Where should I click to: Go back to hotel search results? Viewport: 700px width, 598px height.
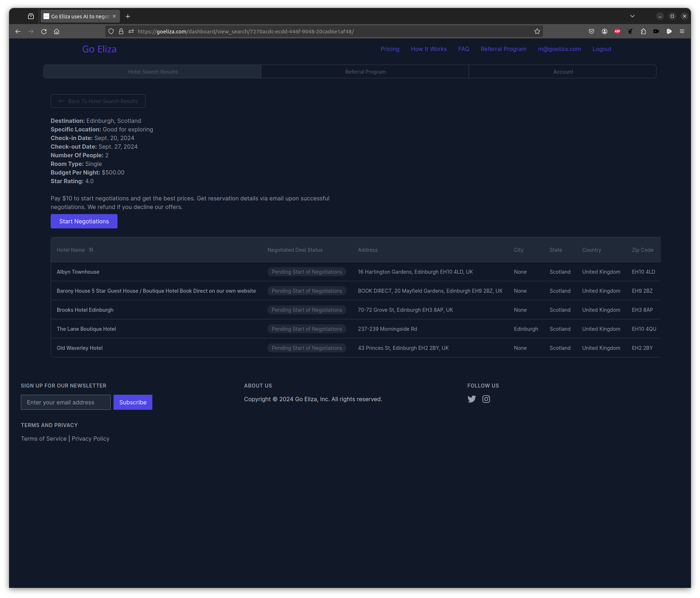tap(98, 101)
